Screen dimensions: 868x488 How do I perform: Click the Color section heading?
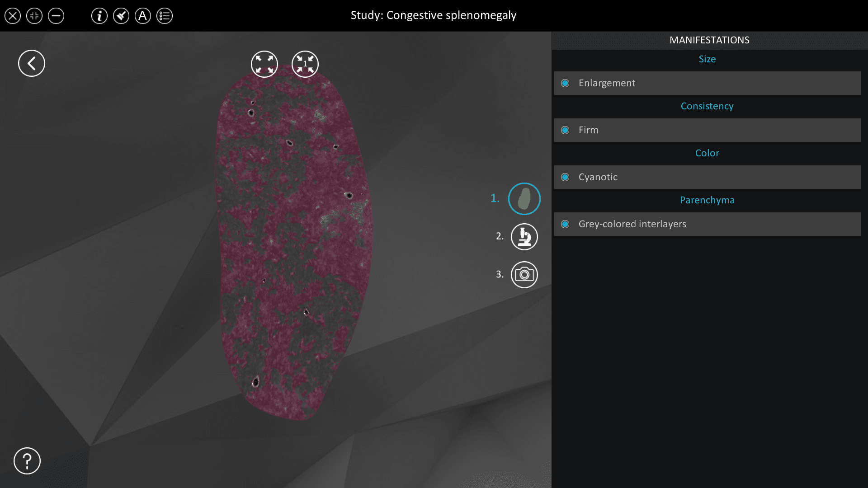[x=707, y=153]
